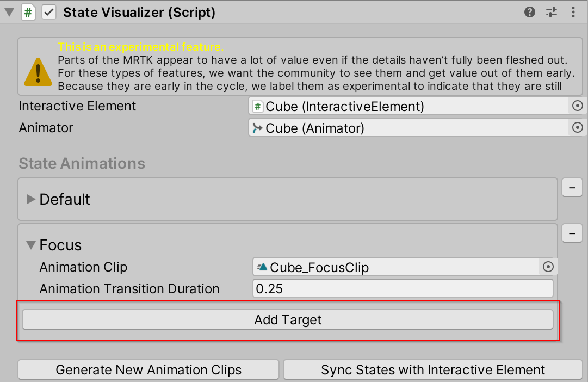Remove the Default state with minus button
The image size is (588, 382).
click(572, 187)
